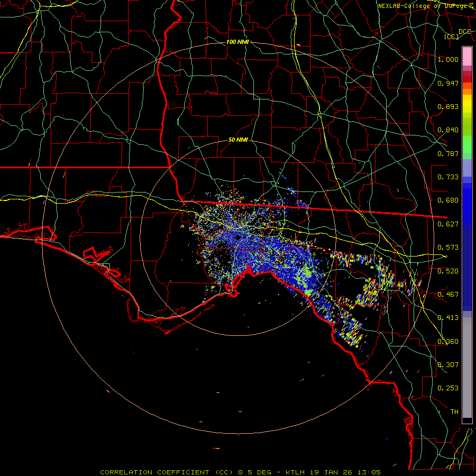This screenshot has width=476, height=476.
Task: Select the 0.893 scale value
Action: (x=448, y=106)
